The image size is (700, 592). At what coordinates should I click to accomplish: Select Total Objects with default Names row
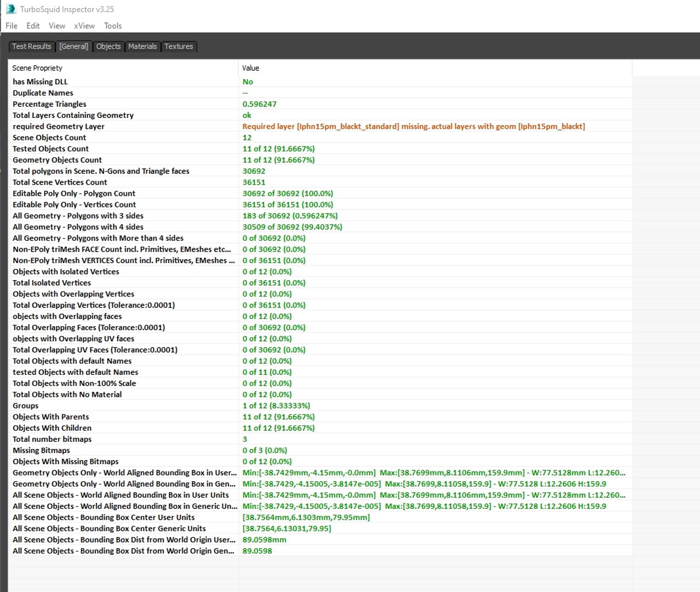click(320, 361)
